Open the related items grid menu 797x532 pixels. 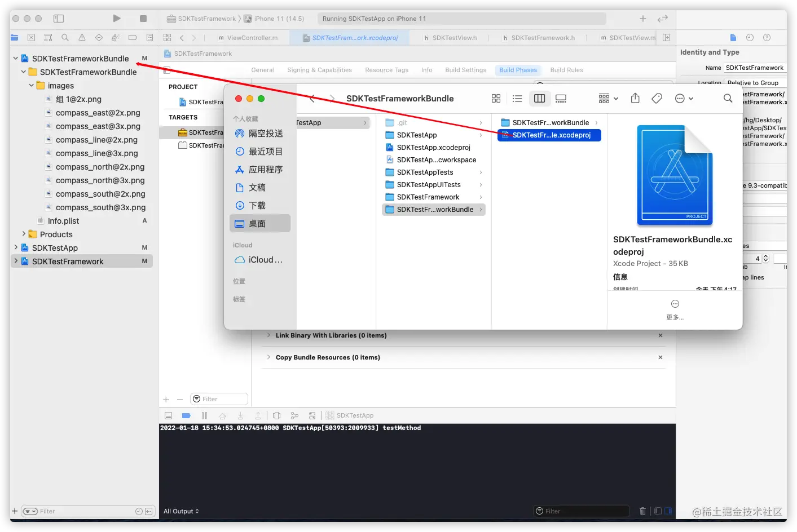(167, 38)
